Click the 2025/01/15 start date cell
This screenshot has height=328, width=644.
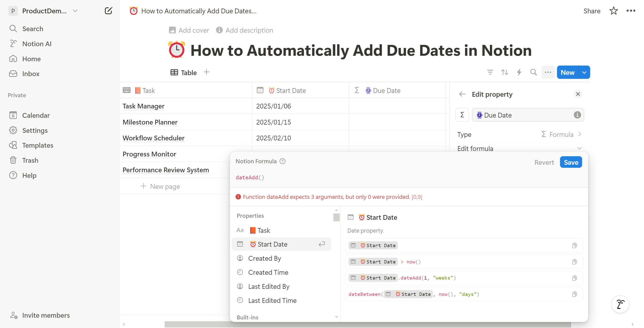click(x=300, y=122)
